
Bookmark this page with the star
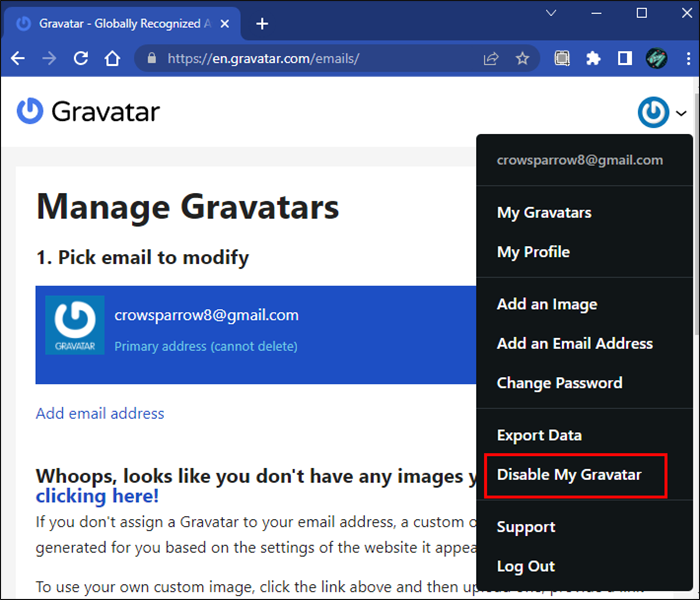click(522, 58)
